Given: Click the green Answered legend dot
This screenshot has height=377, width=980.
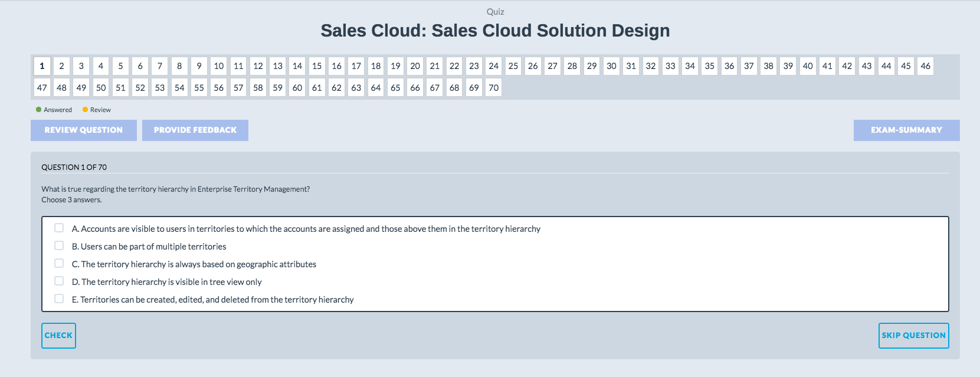Looking at the screenshot, I should pos(38,110).
